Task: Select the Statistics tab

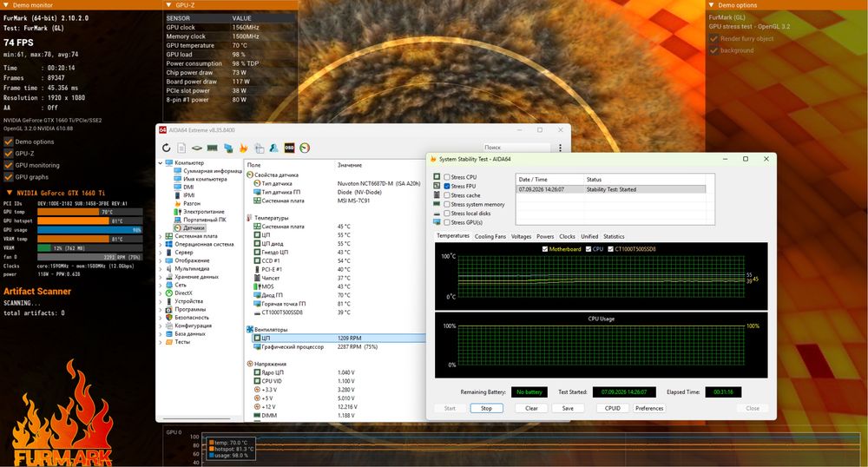Action: pos(614,236)
